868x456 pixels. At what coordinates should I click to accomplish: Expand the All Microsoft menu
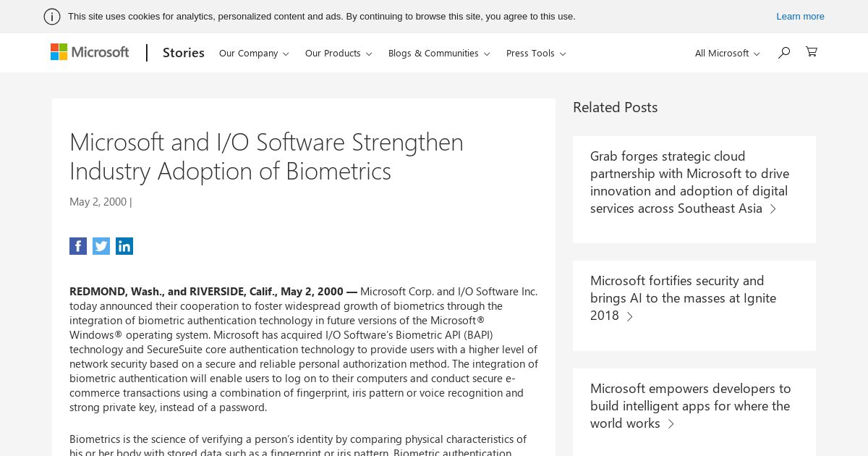pos(727,53)
